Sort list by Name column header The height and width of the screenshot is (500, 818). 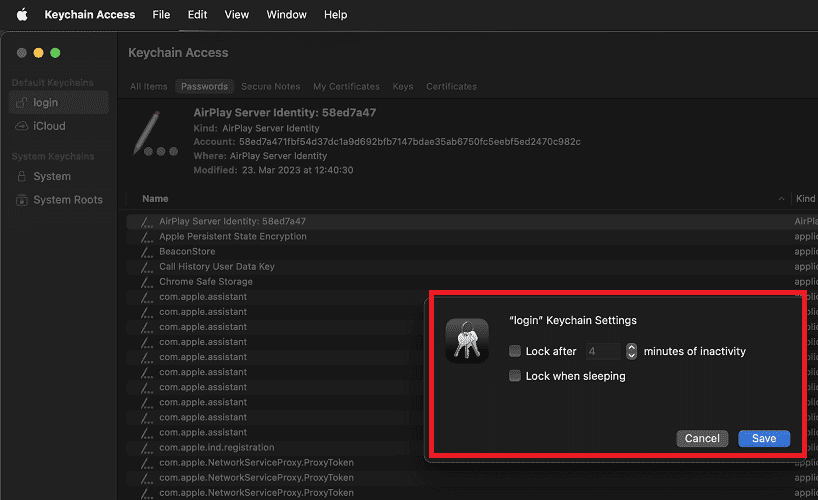[155, 199]
